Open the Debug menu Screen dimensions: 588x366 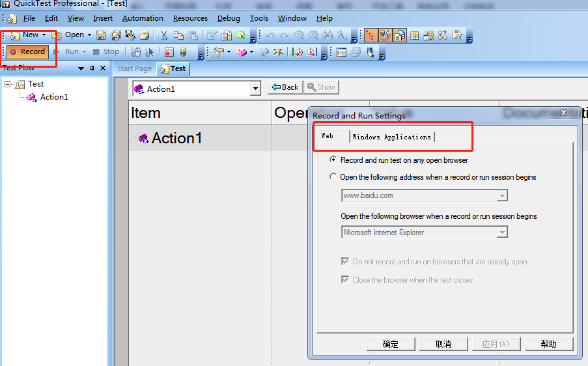(x=229, y=18)
